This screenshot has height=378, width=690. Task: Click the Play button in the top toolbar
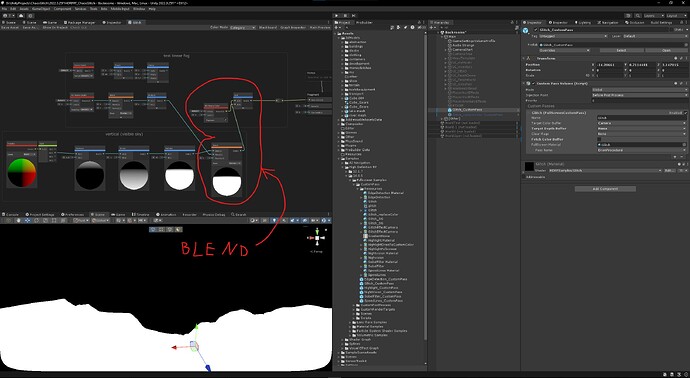tap(337, 15)
